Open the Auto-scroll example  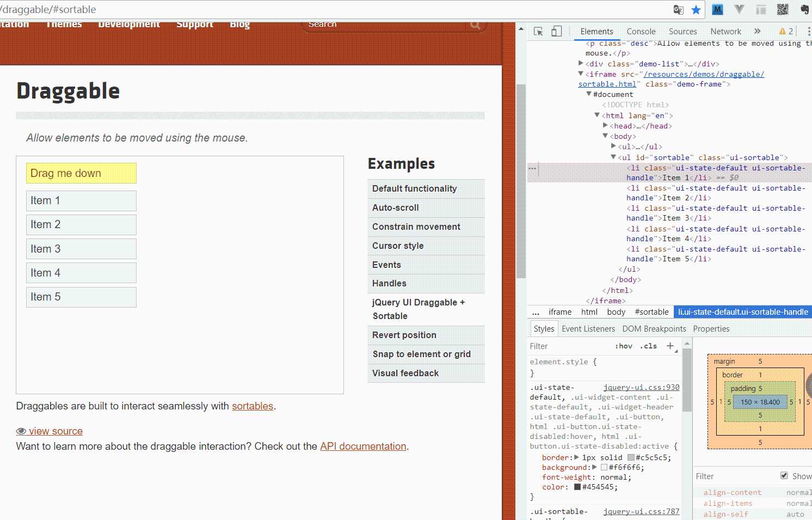[426, 208]
